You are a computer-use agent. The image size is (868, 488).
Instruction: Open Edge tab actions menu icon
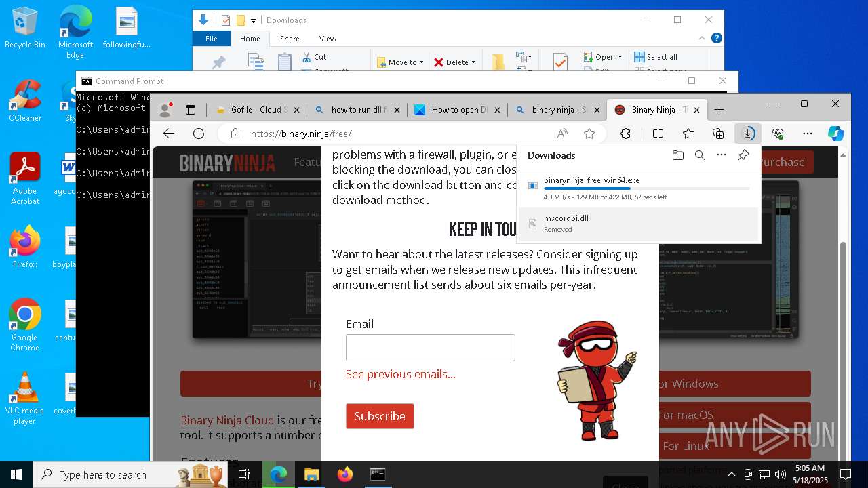[x=191, y=110]
